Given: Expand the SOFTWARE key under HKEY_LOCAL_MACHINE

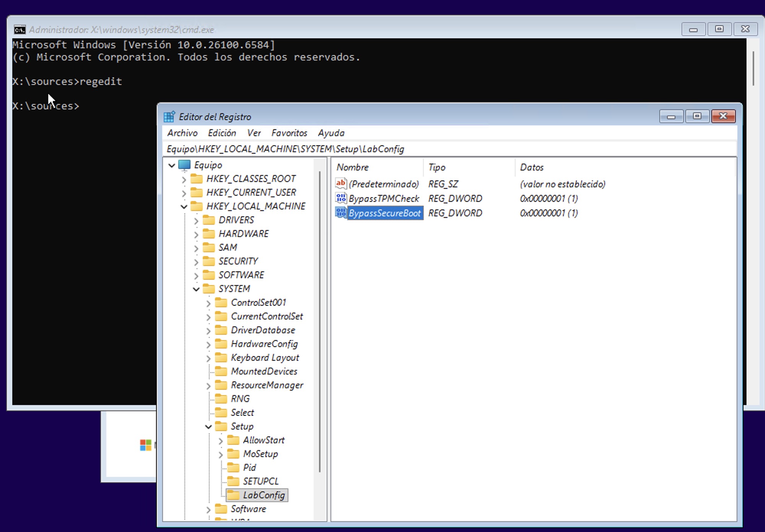Looking at the screenshot, I should pos(196,275).
